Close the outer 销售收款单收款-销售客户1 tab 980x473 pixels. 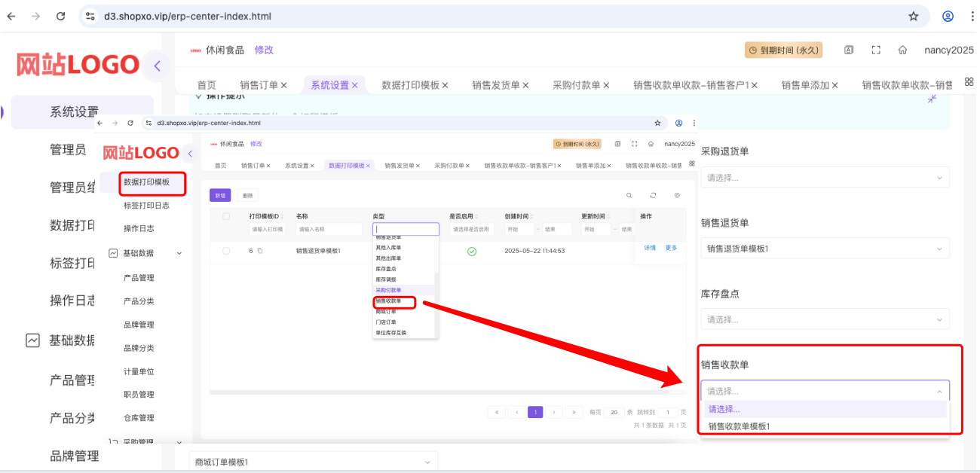point(754,86)
